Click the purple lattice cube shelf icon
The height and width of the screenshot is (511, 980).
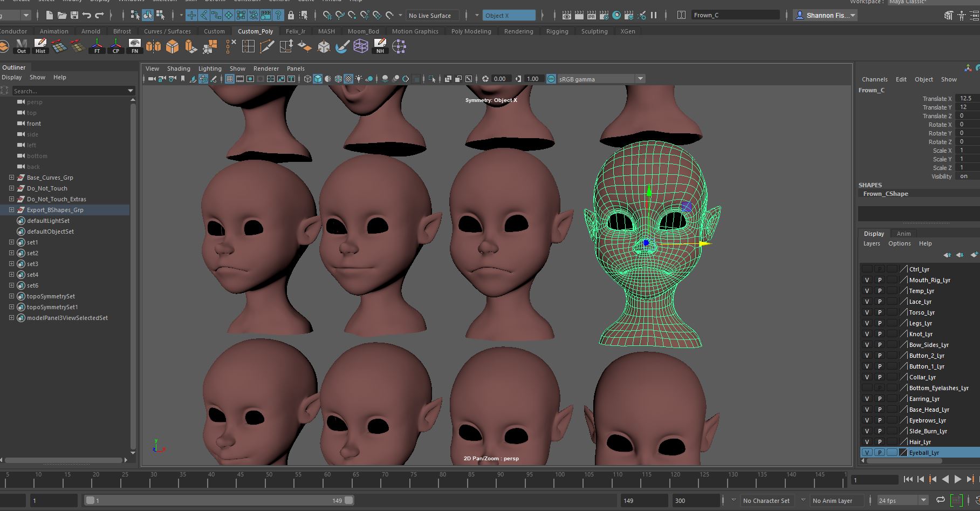[361, 46]
